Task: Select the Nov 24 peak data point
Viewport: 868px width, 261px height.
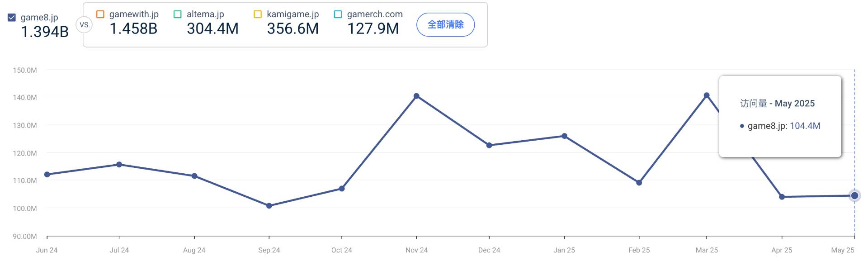Action: click(416, 96)
